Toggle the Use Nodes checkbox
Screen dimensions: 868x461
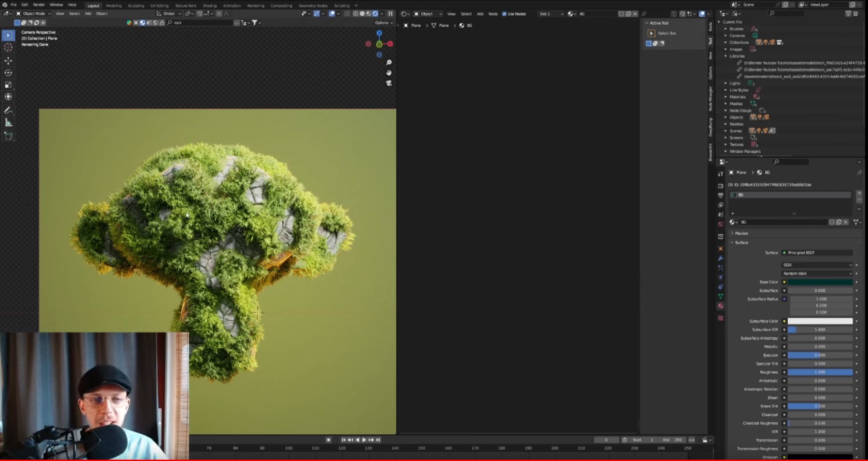(x=504, y=14)
